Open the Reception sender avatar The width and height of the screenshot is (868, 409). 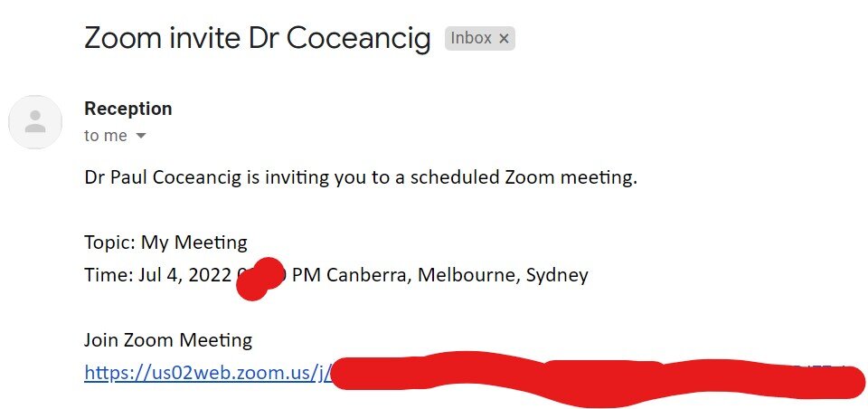[x=35, y=122]
